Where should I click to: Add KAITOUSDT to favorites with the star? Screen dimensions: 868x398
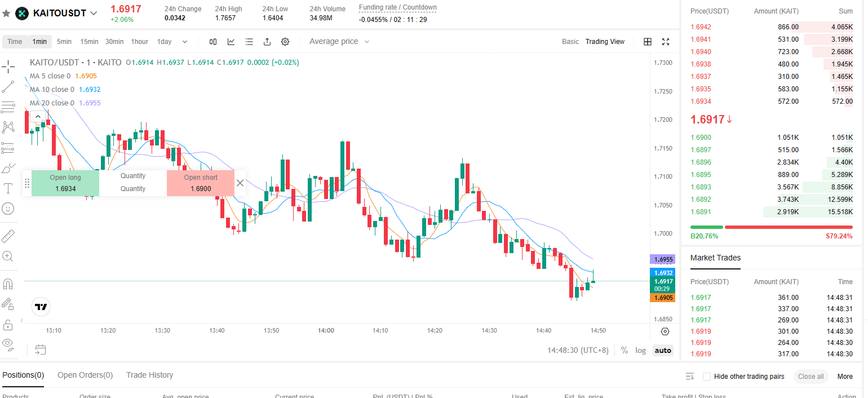point(7,13)
